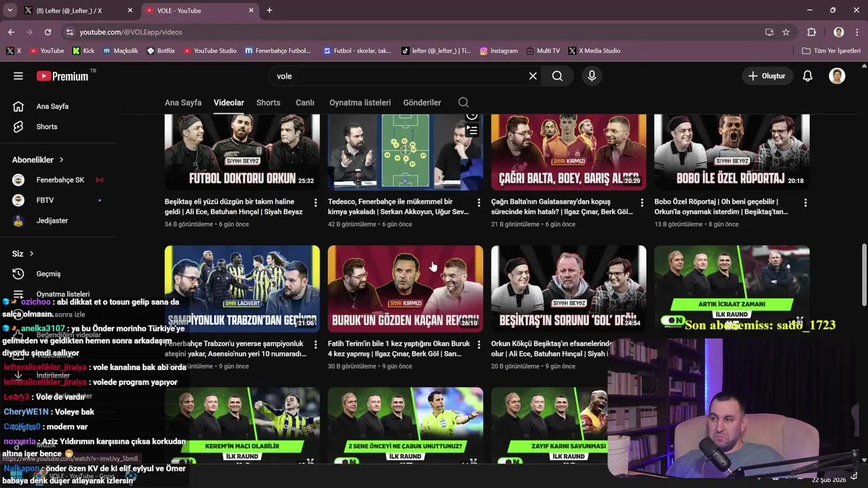Open YouTube Studio bookmark
The height and width of the screenshot is (488, 868).
click(210, 51)
